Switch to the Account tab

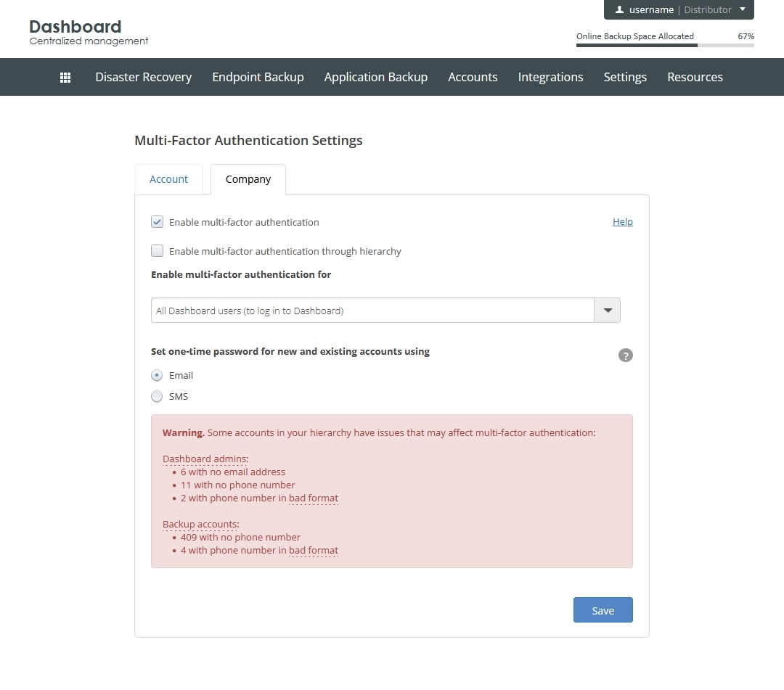click(168, 179)
